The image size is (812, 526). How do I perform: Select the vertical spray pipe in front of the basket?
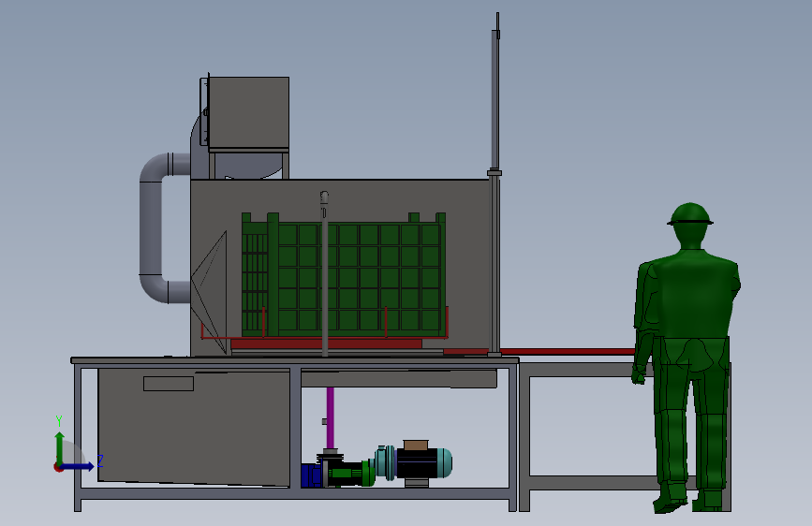pyautogui.click(x=324, y=273)
